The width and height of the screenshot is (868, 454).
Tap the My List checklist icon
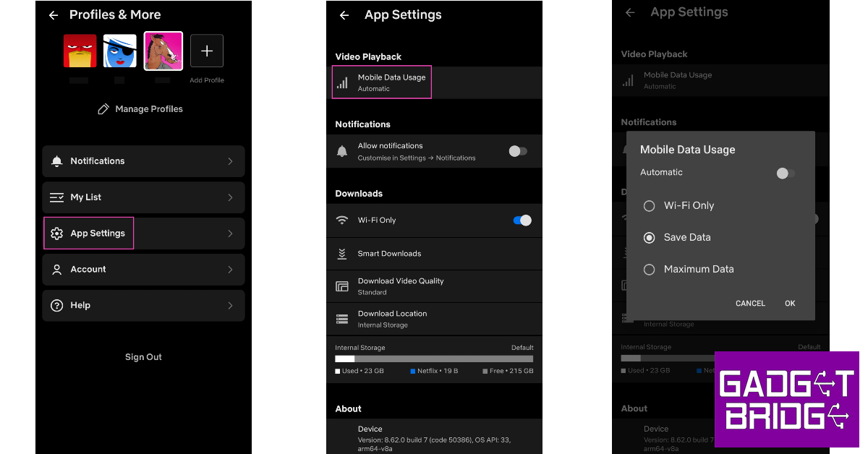[57, 197]
